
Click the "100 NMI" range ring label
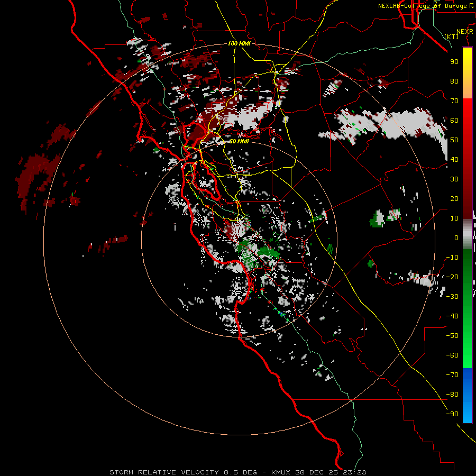(x=239, y=44)
